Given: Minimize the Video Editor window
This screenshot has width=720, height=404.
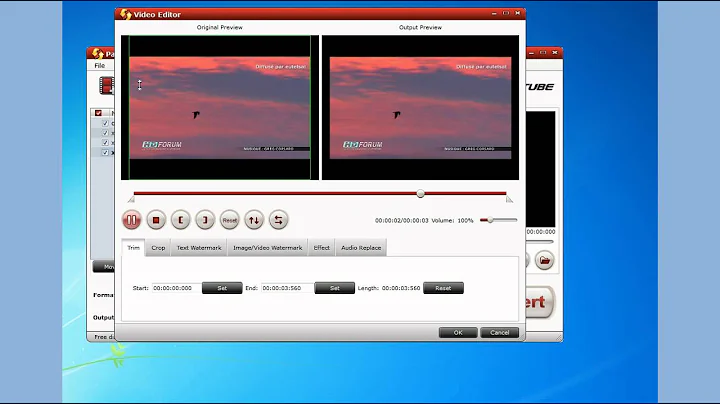Looking at the screenshot, I should (494, 13).
